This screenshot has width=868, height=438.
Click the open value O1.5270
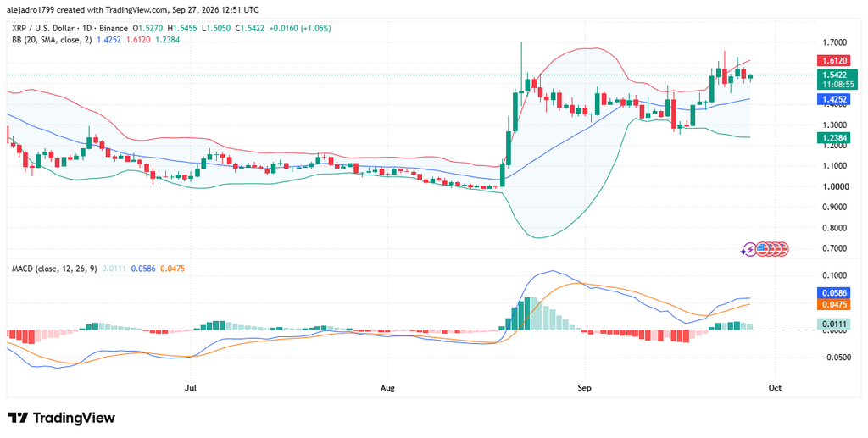[x=146, y=28]
